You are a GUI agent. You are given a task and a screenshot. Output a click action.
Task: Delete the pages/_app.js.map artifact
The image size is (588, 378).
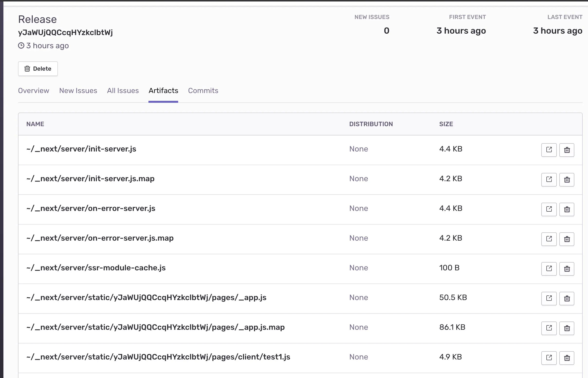567,328
